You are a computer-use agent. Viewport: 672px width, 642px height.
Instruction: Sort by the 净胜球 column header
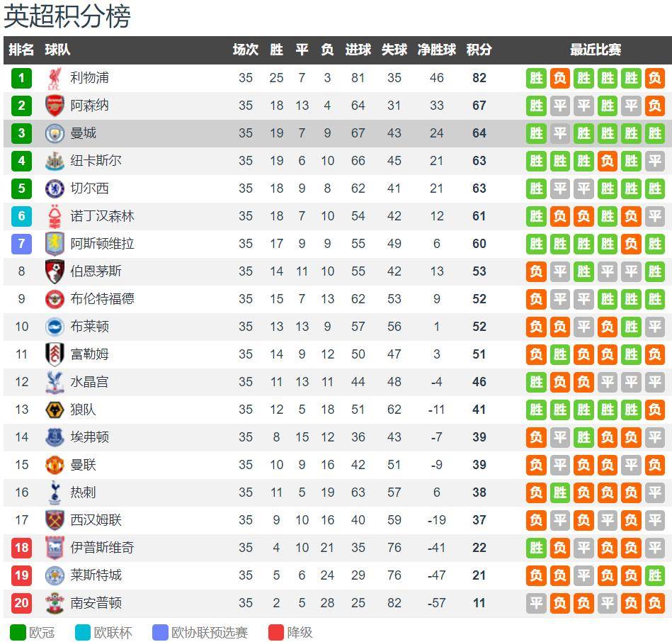(437, 50)
